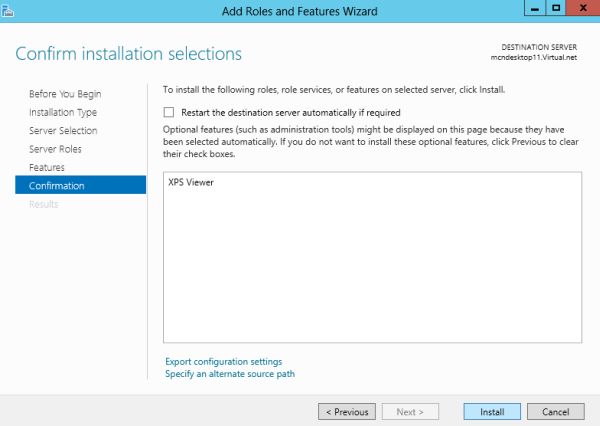Maximize the wizard window

pyautogui.click(x=554, y=9)
